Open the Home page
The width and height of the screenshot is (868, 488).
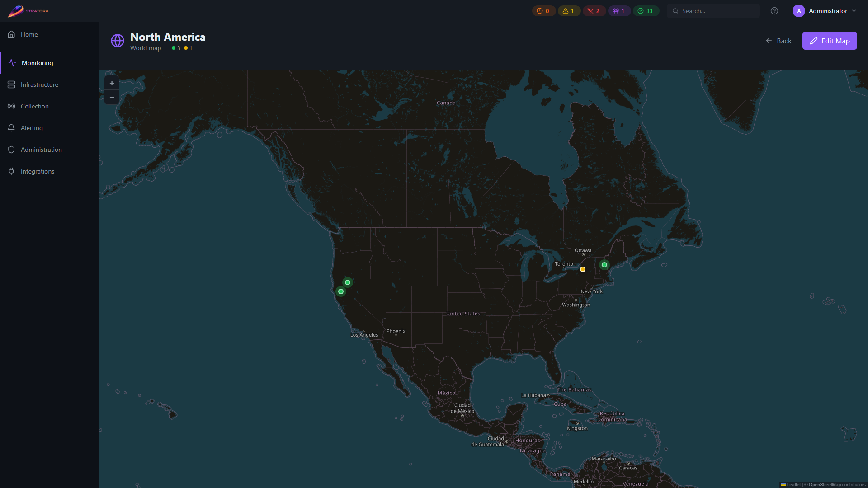coord(50,34)
